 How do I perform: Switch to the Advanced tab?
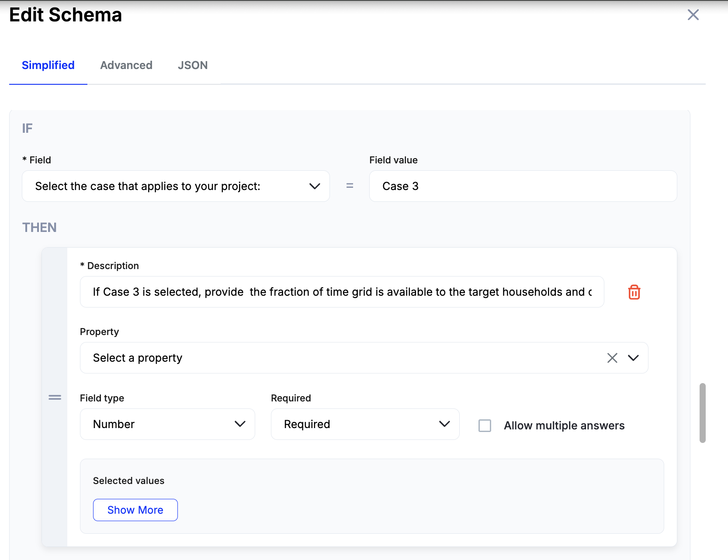pos(126,66)
